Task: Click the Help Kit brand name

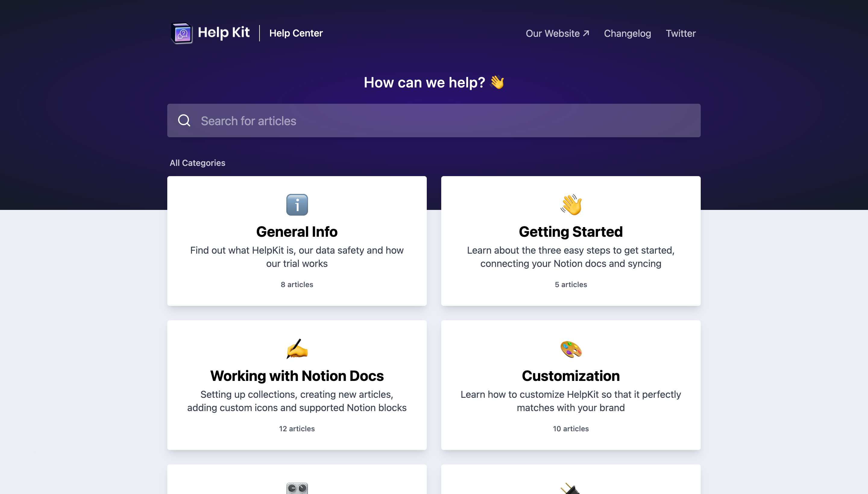Action: click(x=223, y=33)
